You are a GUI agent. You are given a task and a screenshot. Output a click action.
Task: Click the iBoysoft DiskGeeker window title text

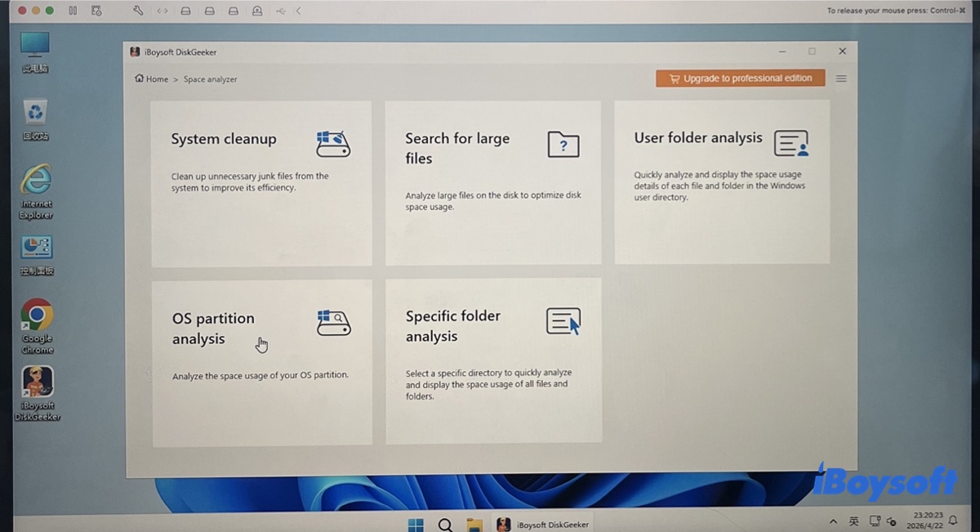180,52
